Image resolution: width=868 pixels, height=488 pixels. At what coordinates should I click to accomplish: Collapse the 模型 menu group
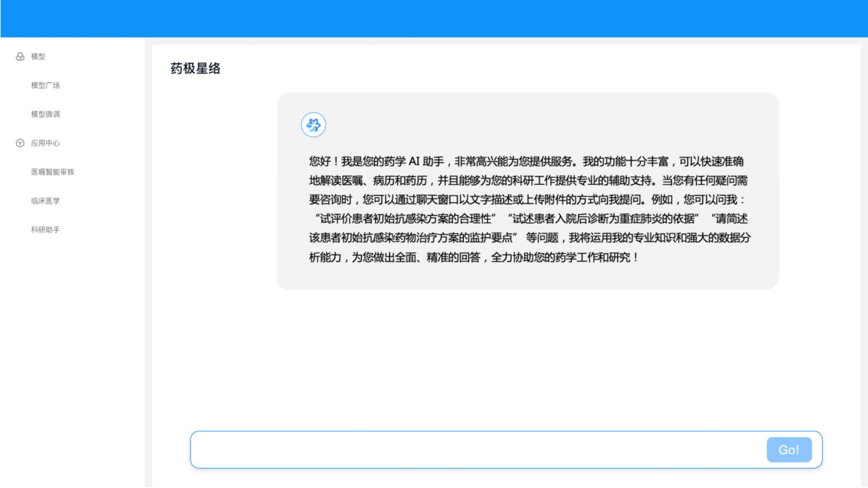point(39,57)
